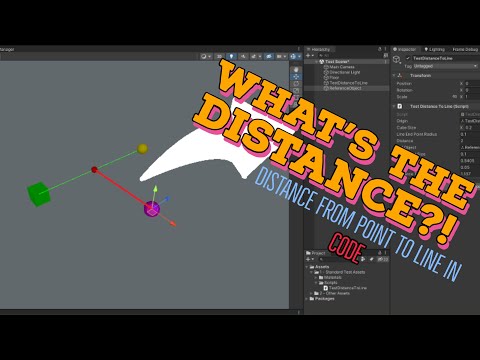Image resolution: width=480 pixels, height=360 pixels.
Task: Select the Move tool in Scene overlay
Action: (296, 77)
